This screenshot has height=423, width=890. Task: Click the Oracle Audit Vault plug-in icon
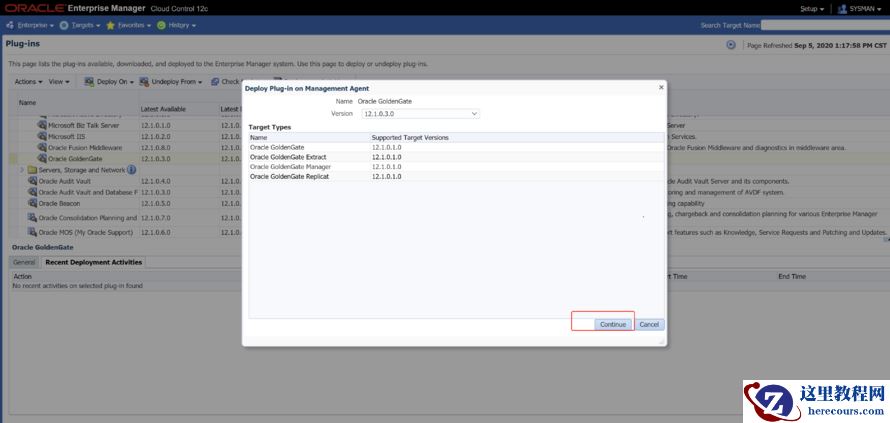[32, 181]
